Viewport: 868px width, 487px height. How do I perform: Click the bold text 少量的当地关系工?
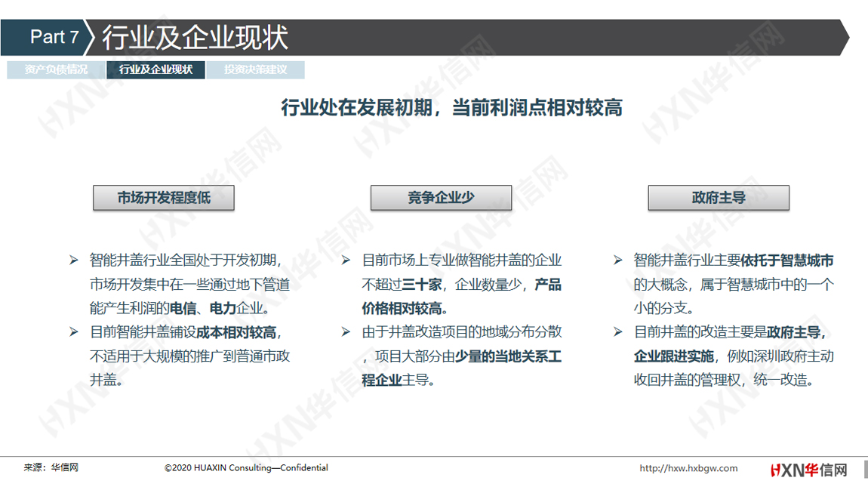508,356
